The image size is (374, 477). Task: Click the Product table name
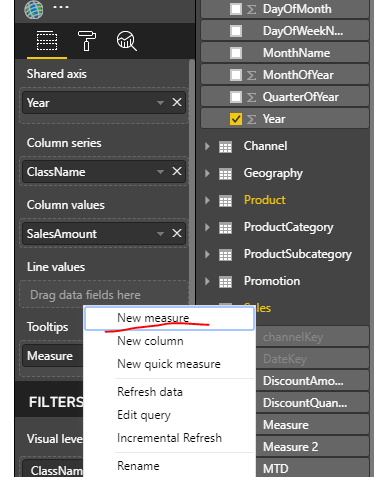coord(265,200)
